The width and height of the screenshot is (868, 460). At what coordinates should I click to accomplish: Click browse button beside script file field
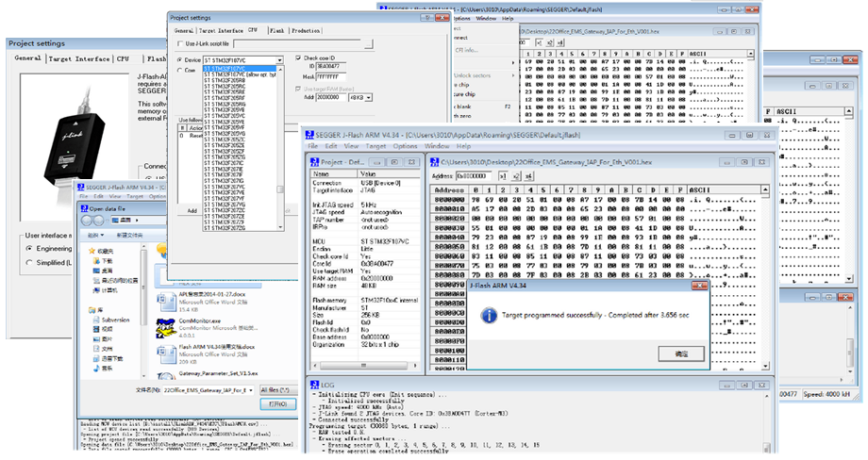[369, 43]
